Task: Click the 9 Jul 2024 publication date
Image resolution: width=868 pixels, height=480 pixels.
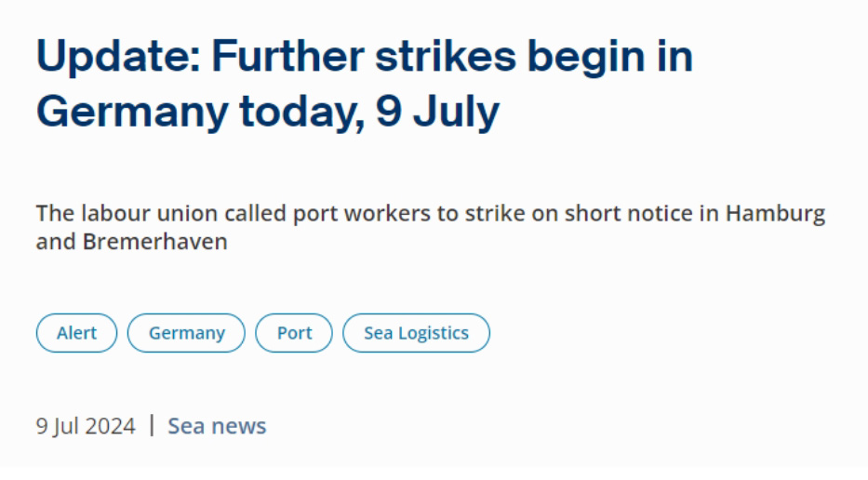Action: click(x=86, y=426)
